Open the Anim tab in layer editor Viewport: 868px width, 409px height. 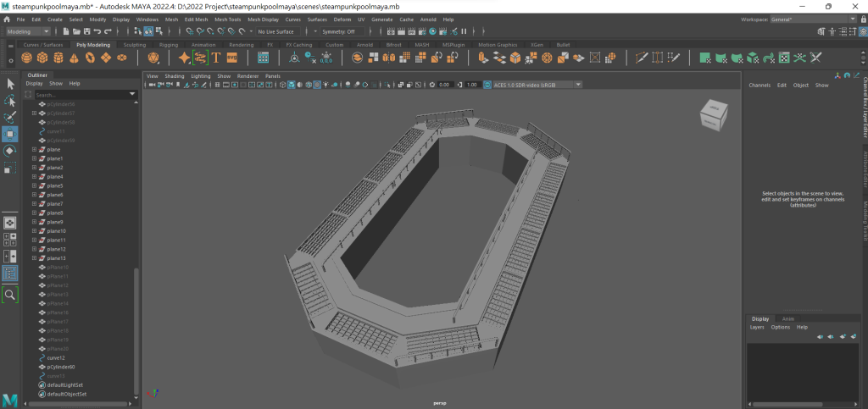coord(788,318)
